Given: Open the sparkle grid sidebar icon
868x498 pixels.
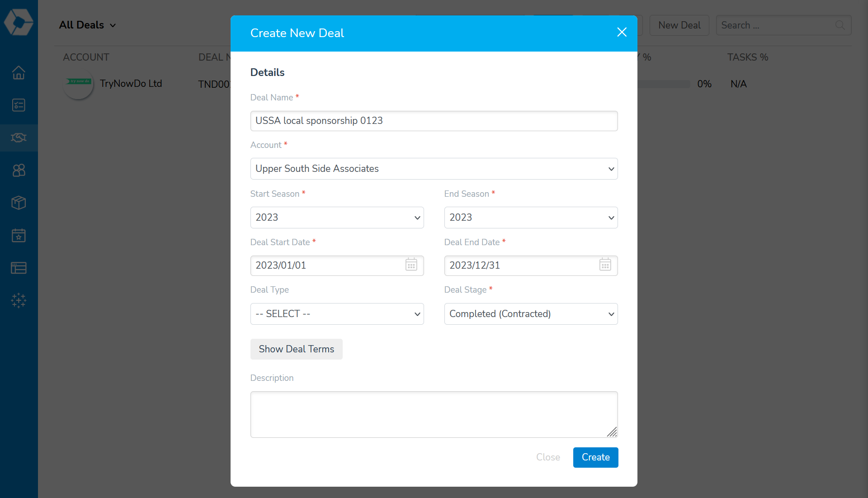Looking at the screenshot, I should click(x=19, y=300).
